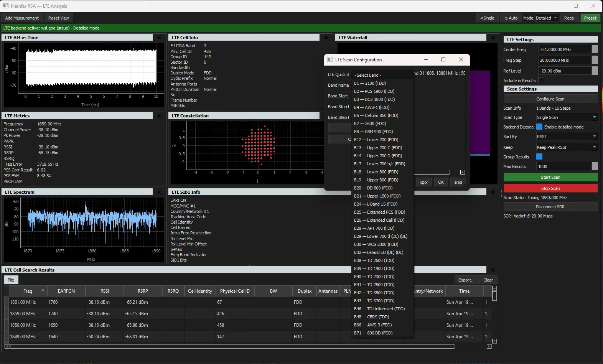This screenshot has width=603, height=364.
Task: Select B41 — TD 2500 (TDD) band
Action: pos(383,285)
